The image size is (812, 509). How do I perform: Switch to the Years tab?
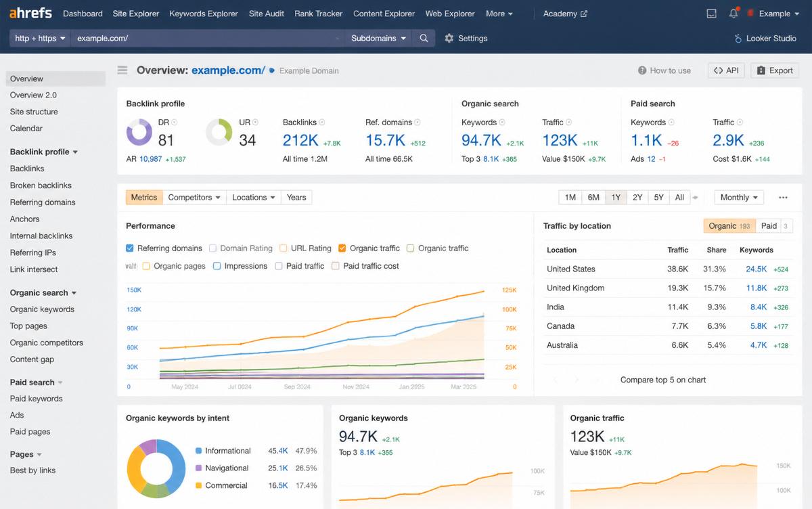296,198
